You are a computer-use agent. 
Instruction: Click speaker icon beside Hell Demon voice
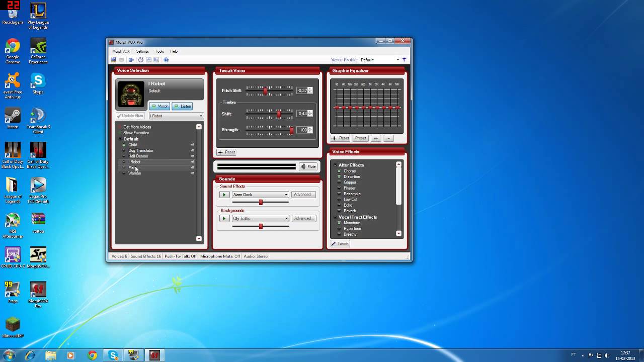(192, 156)
